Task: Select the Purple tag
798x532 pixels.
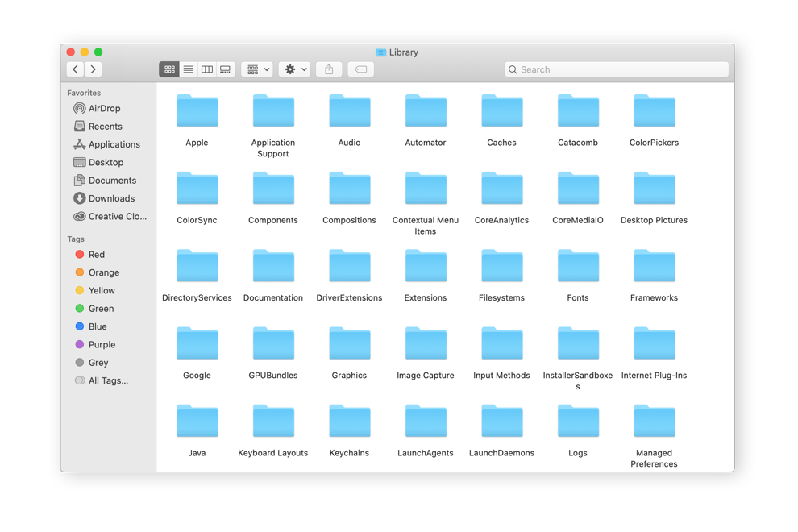Action: tap(95, 345)
